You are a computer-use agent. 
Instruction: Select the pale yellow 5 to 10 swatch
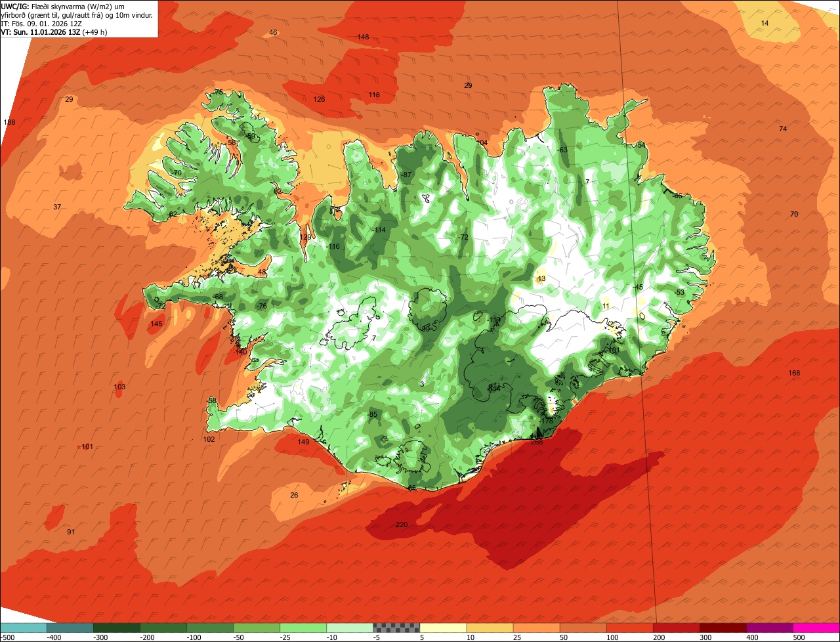coord(443,628)
